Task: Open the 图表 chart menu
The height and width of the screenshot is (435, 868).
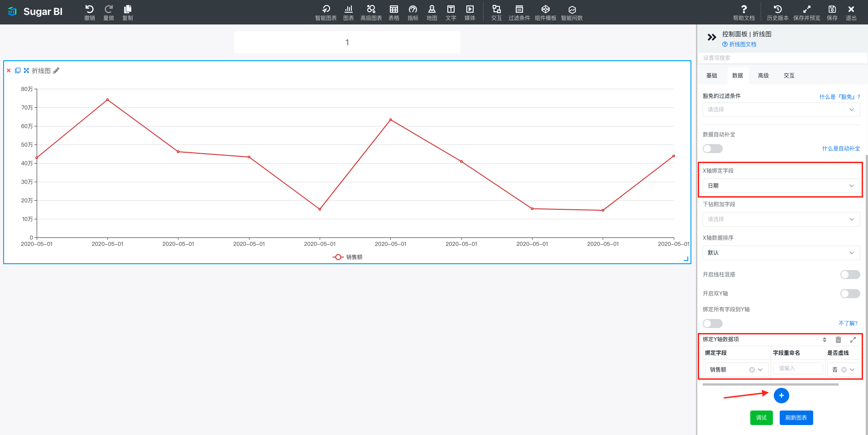Action: [x=349, y=12]
